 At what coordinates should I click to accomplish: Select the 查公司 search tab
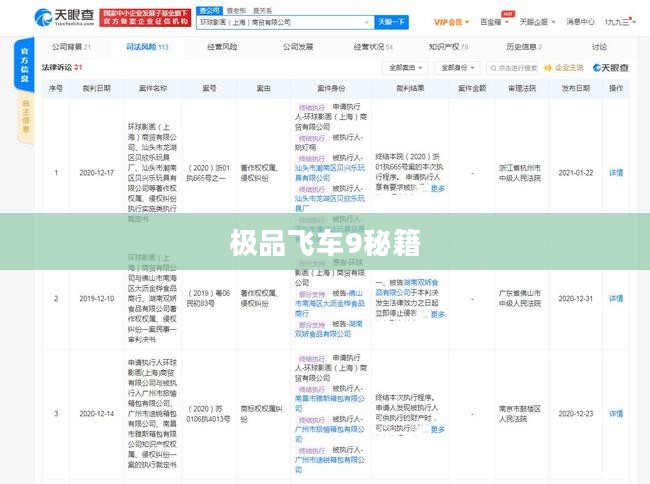(209, 10)
